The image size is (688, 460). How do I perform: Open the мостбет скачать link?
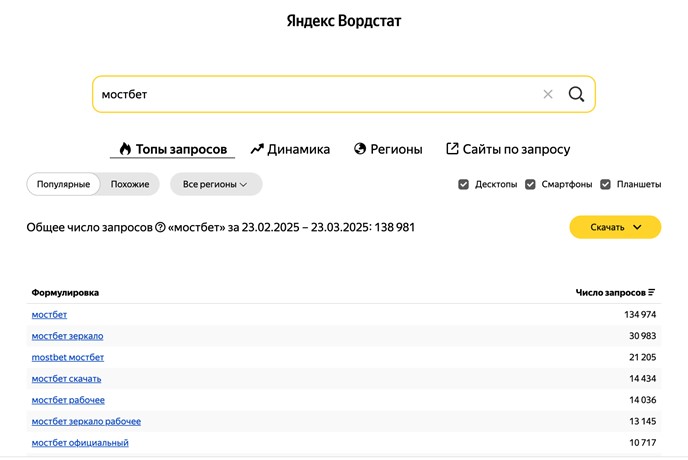click(x=66, y=379)
